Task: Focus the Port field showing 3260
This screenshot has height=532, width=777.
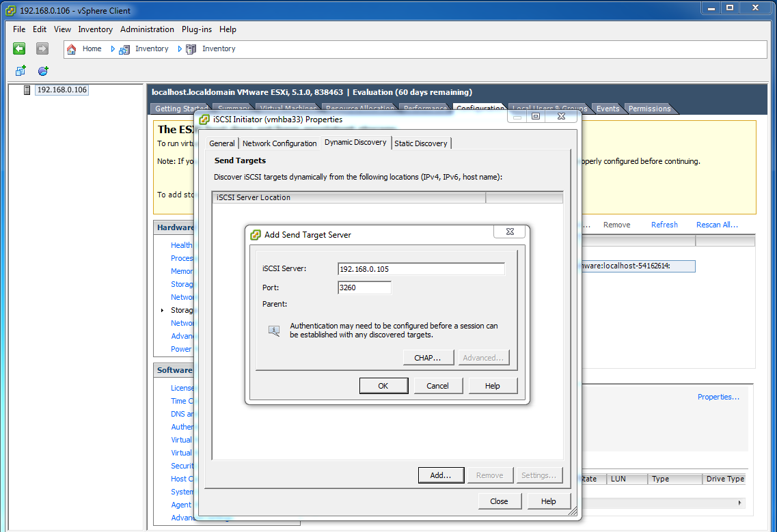Action: point(365,288)
